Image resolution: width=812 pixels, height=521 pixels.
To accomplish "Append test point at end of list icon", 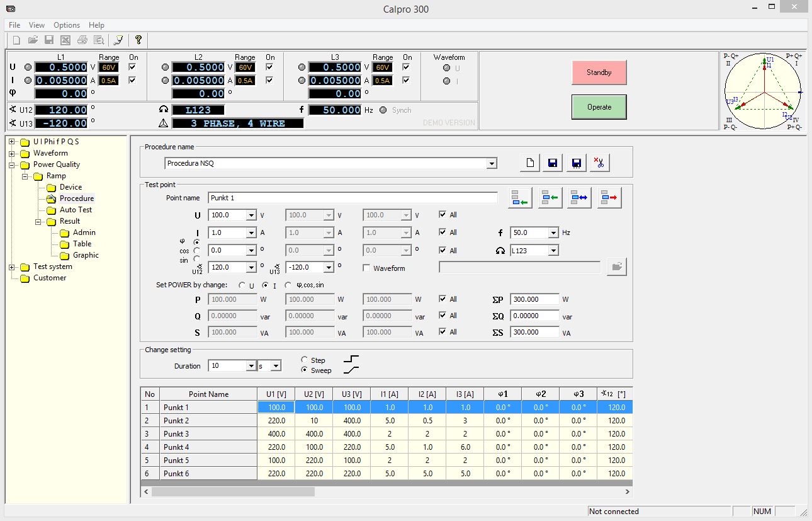I will pyautogui.click(x=521, y=198).
